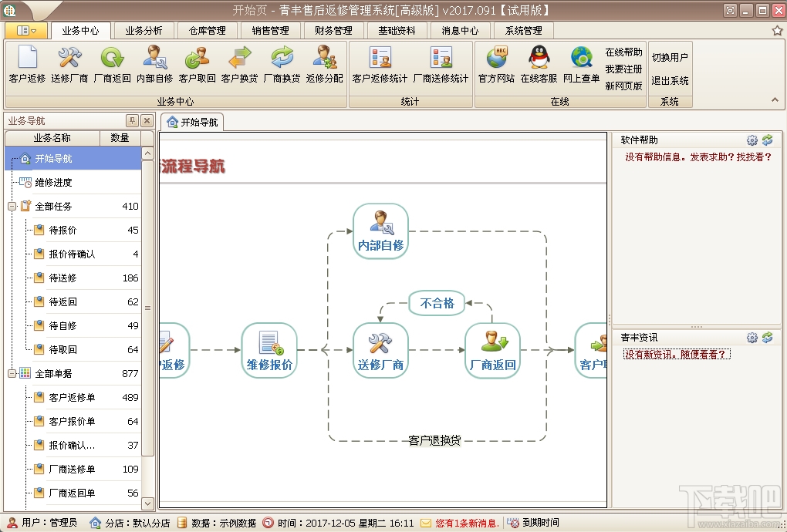Click 不合格 node in flow chart
Screen dimensions: 787x532
437,303
